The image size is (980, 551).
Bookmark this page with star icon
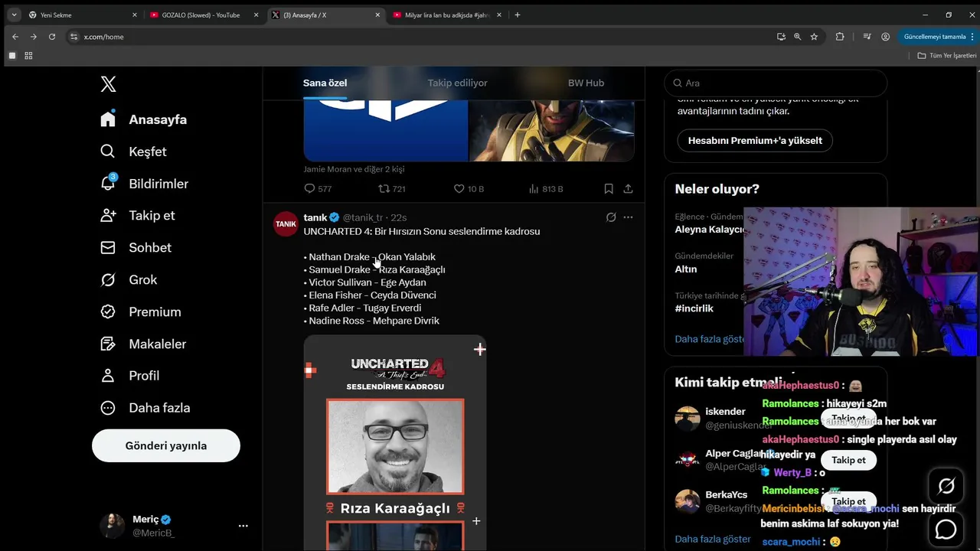tap(814, 37)
